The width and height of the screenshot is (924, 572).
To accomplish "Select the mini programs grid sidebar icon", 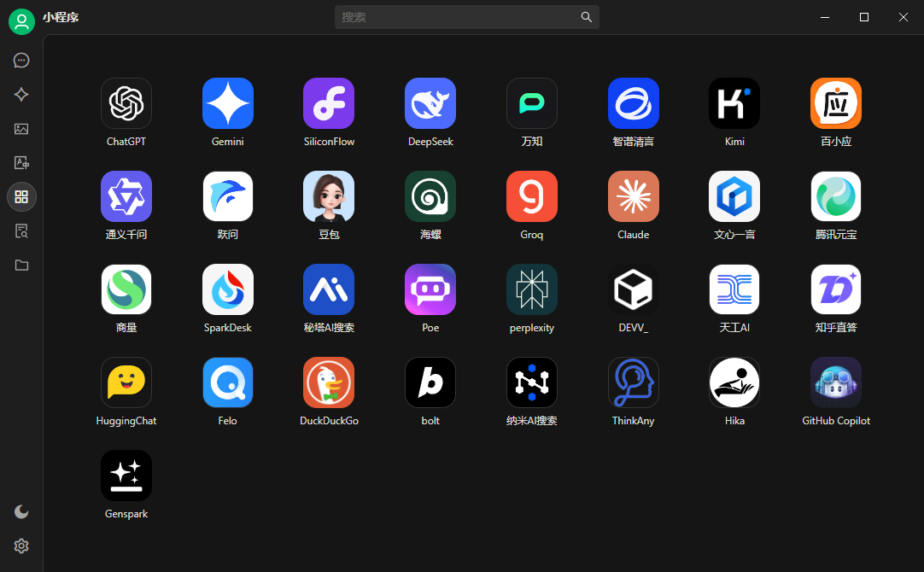I will pyautogui.click(x=21, y=196).
